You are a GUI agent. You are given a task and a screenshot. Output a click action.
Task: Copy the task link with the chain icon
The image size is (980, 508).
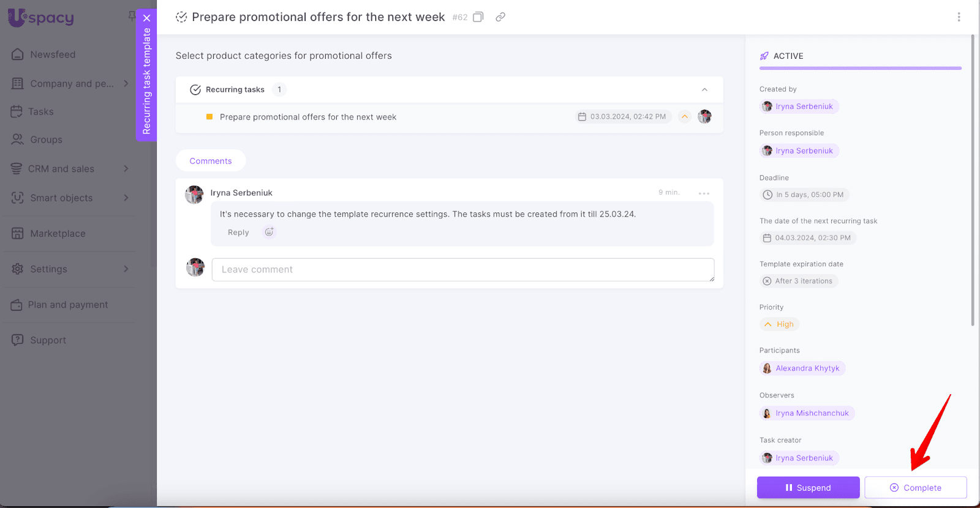pos(500,17)
